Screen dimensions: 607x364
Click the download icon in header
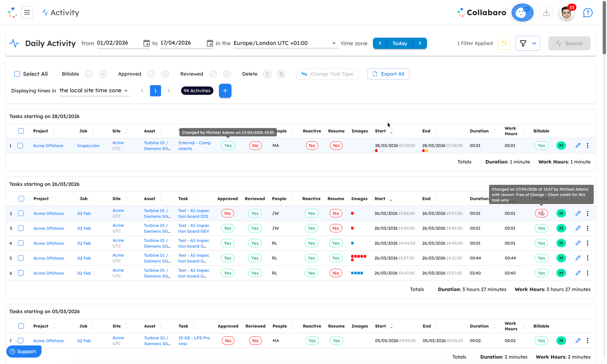pos(546,12)
